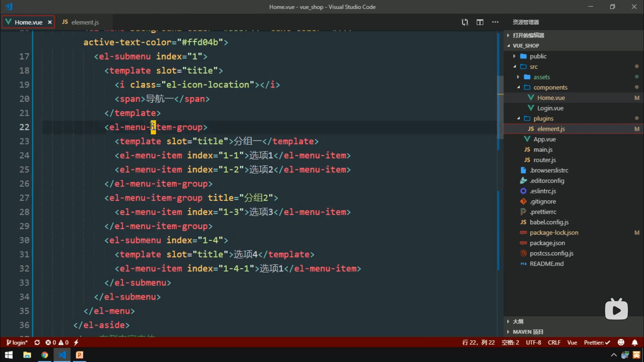Collapse the plugins folder
The image size is (644, 362).
point(543,119)
